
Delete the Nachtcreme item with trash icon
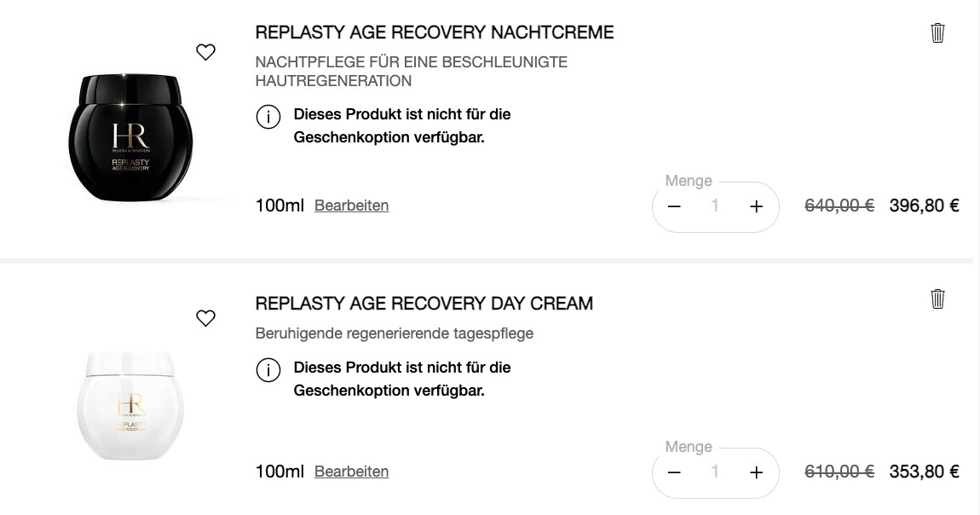pyautogui.click(x=937, y=33)
